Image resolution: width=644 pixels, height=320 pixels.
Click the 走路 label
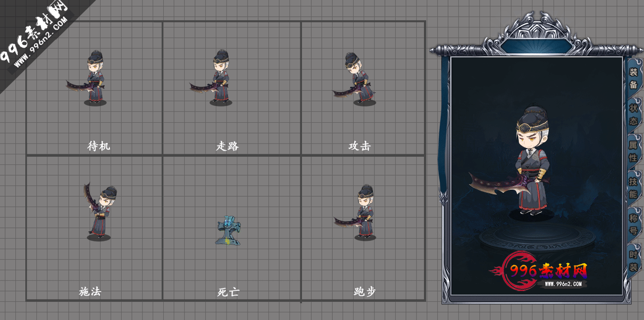click(x=228, y=146)
